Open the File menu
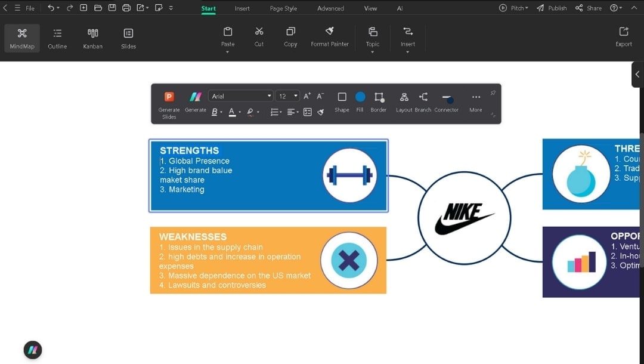This screenshot has height=364, width=644. pos(30,8)
